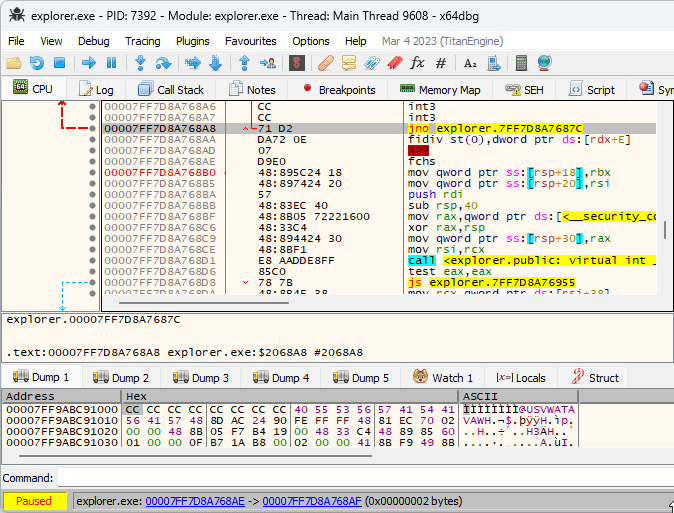Open the Struct tab
The image size is (674, 513).
tap(595, 378)
